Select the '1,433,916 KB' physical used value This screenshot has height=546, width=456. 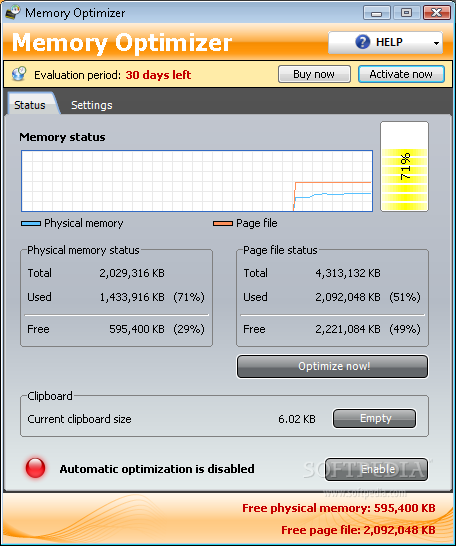coord(132,297)
